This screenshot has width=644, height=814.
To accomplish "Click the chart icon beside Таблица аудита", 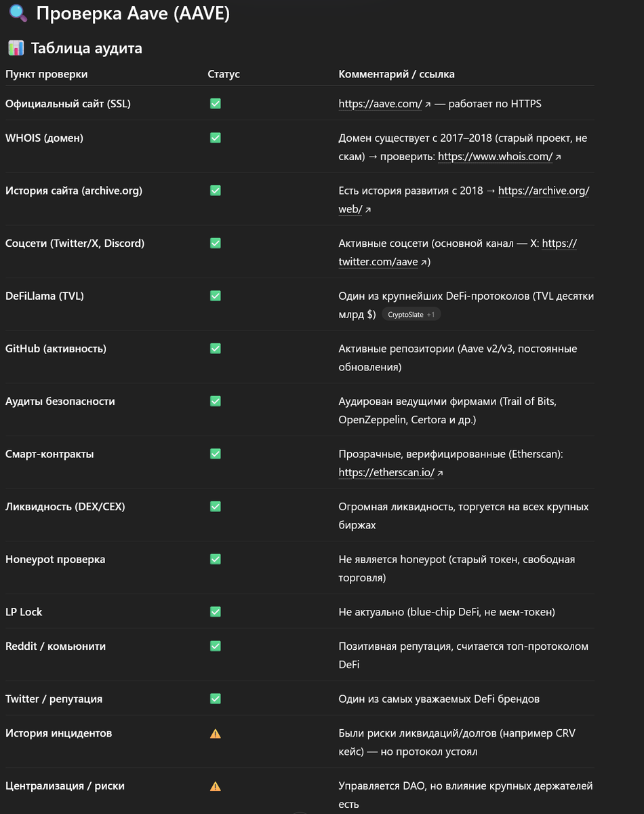I will click(16, 48).
